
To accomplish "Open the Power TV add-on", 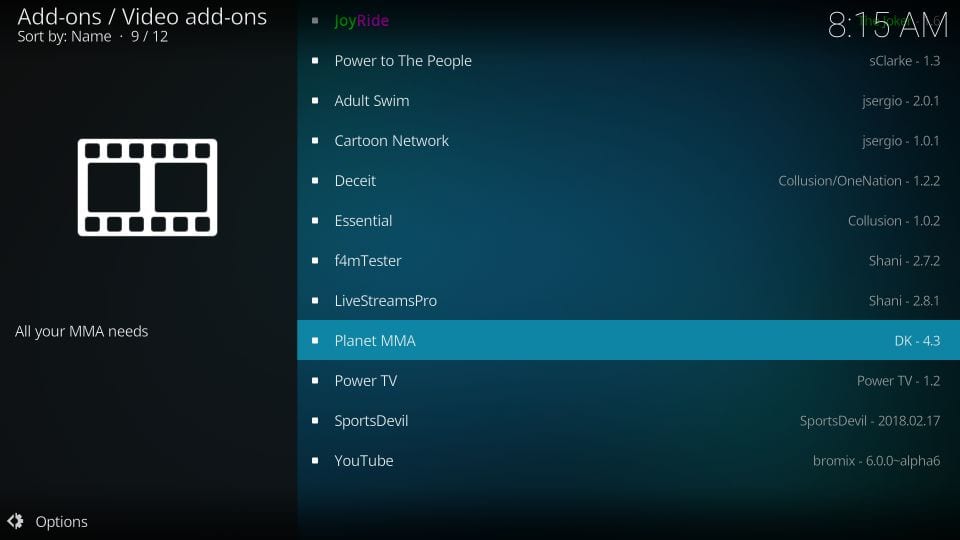I will (x=628, y=381).
